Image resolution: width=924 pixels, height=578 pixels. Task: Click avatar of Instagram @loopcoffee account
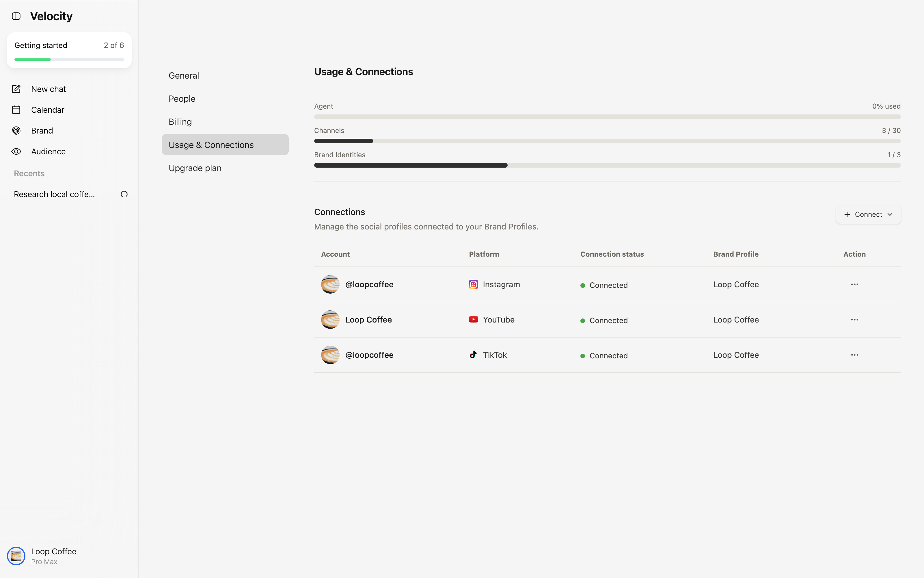click(x=330, y=284)
